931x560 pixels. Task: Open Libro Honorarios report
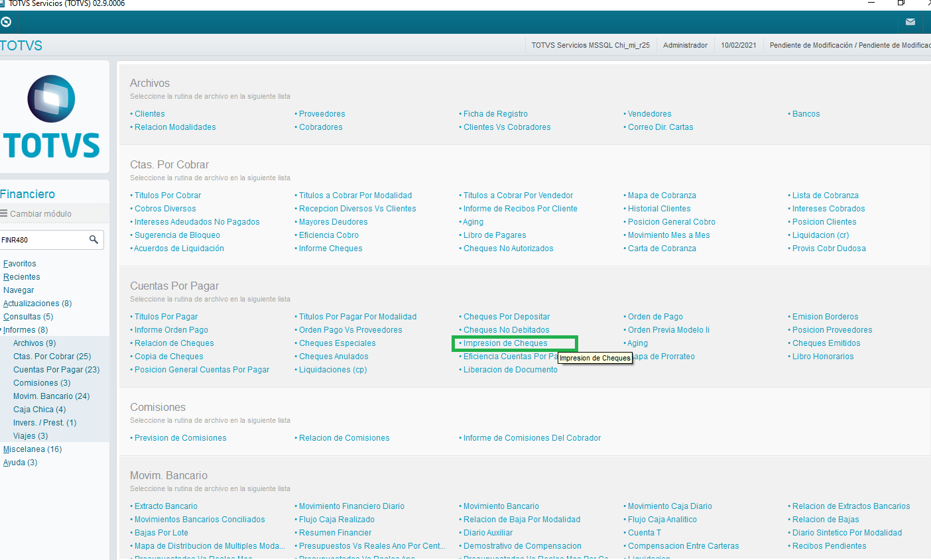[823, 357]
